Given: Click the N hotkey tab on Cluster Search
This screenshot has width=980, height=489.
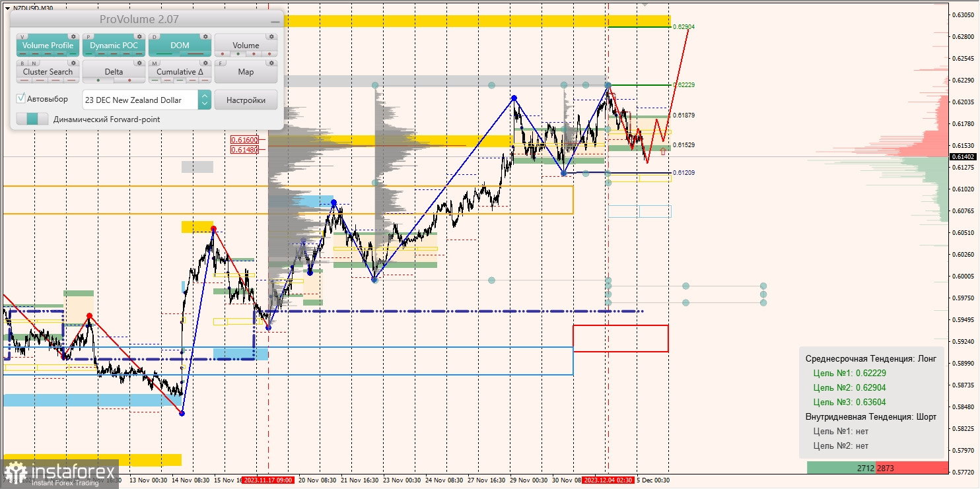Looking at the screenshot, I should [34, 63].
